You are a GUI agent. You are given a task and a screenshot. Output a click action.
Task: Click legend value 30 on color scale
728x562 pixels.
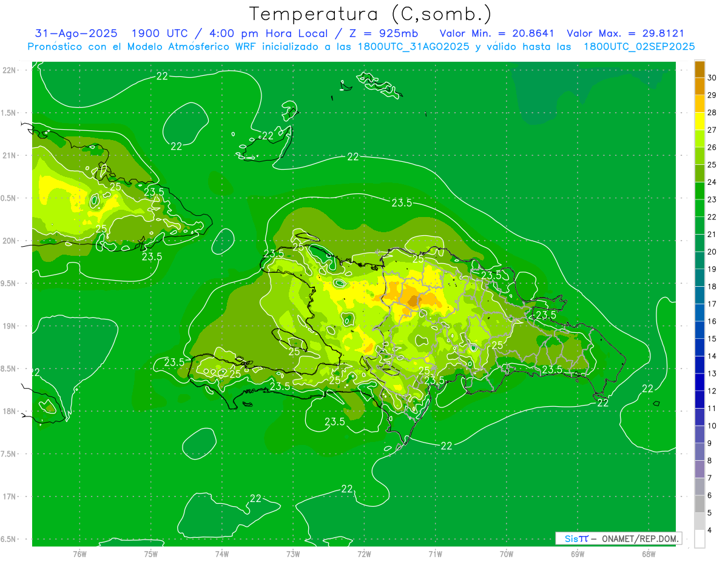click(x=713, y=78)
